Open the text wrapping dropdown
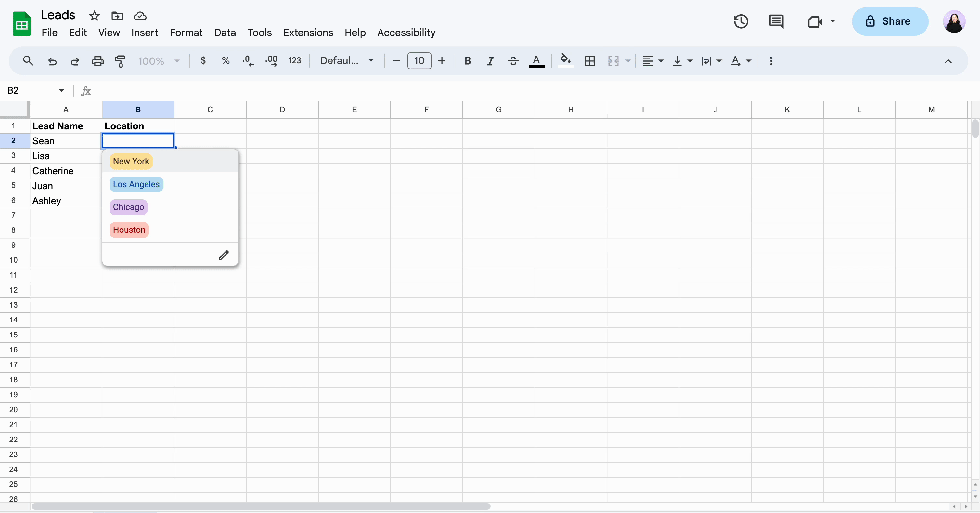Viewport: 980px width, 513px height. pyautogui.click(x=711, y=61)
